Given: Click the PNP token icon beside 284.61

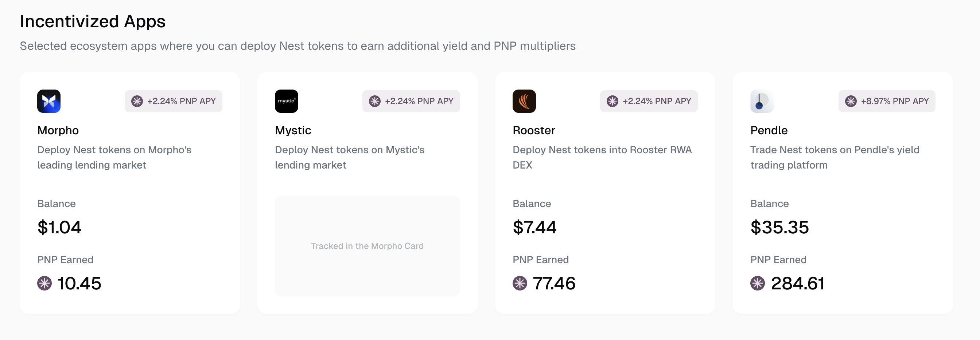Looking at the screenshot, I should point(757,284).
